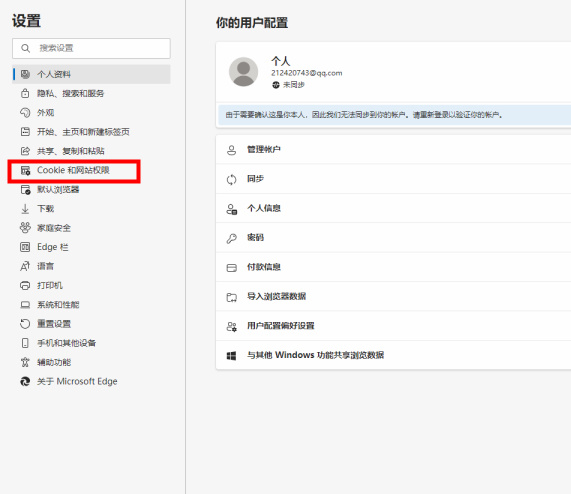The width and height of the screenshot is (571, 494).
Task: Click the reset icon beside 重置设置
Action: (25, 324)
